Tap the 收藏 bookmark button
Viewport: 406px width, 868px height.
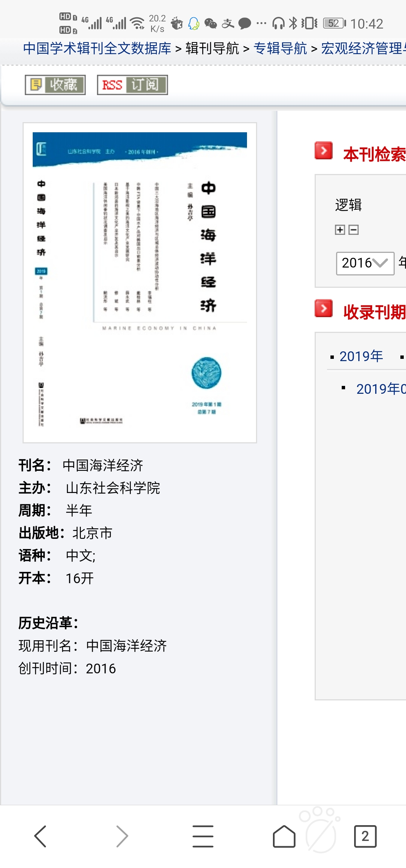[x=55, y=85]
